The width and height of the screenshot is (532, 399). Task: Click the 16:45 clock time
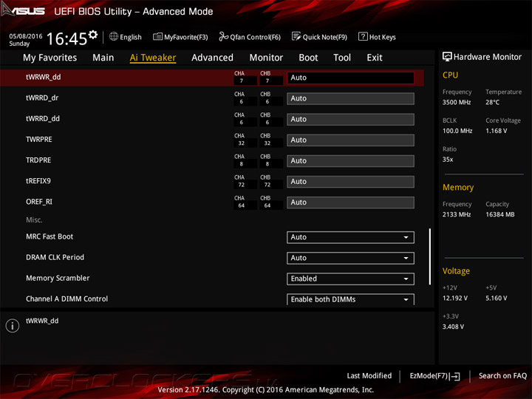[66, 38]
